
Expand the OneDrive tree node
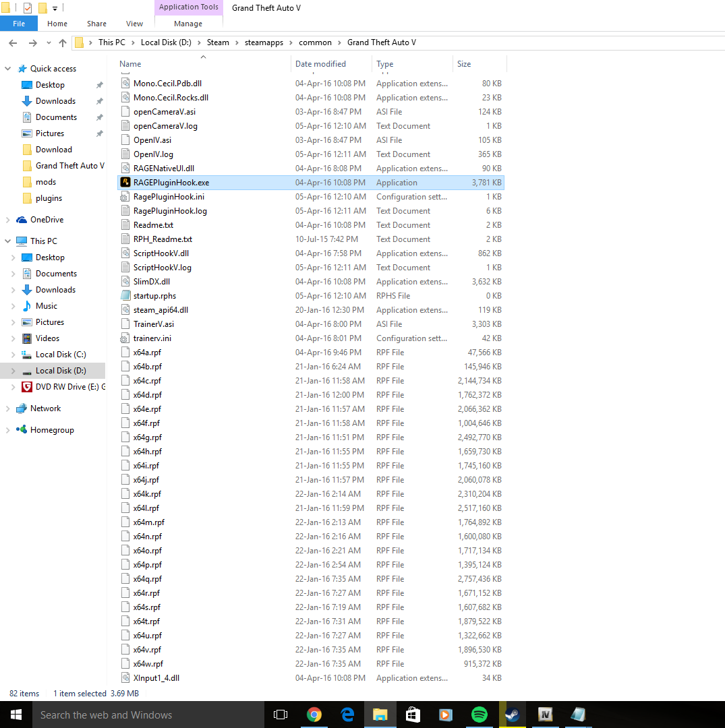pos(7,220)
